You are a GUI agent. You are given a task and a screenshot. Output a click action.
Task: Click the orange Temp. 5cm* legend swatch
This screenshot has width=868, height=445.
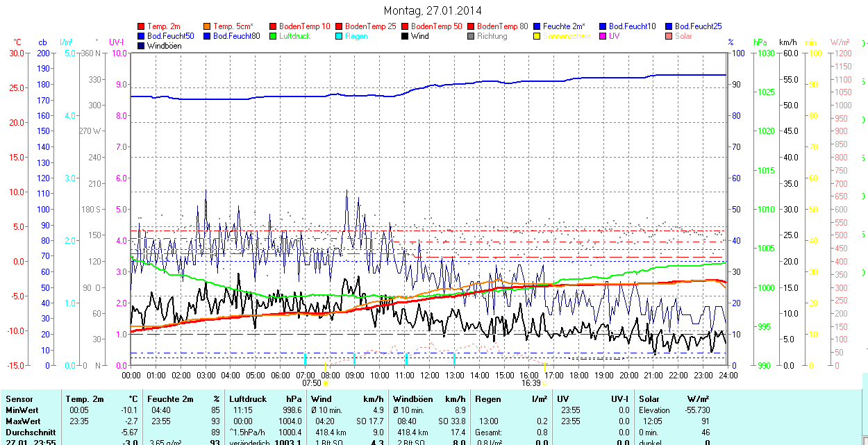207,26
